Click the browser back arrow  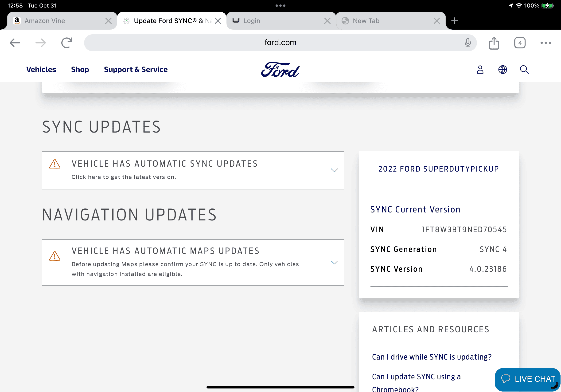point(15,43)
